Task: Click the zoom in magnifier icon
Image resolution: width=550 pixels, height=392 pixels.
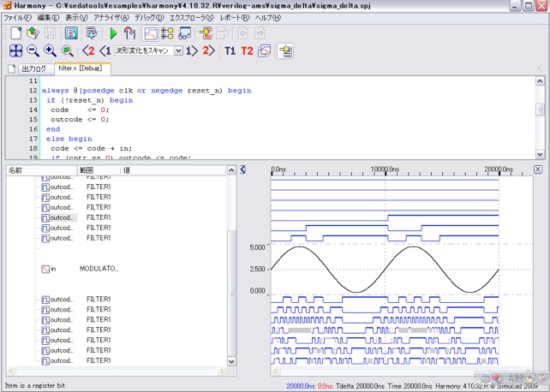Action: (50, 51)
